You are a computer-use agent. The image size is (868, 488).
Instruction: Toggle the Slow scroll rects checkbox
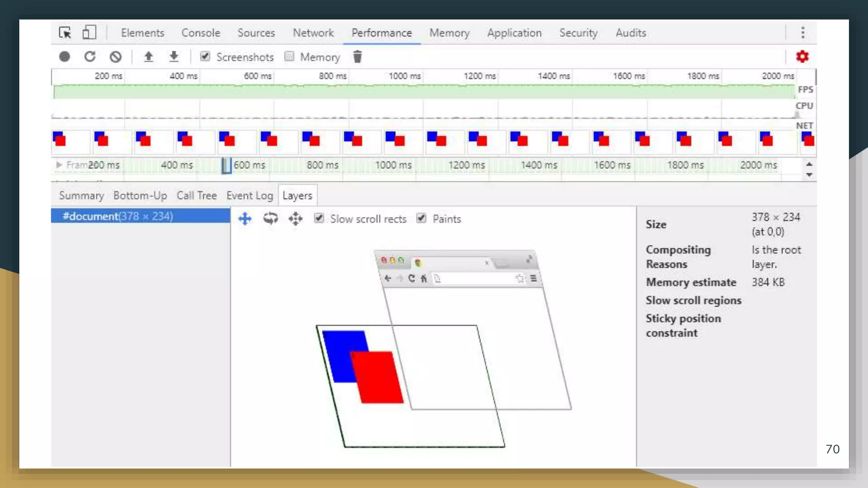(x=319, y=219)
